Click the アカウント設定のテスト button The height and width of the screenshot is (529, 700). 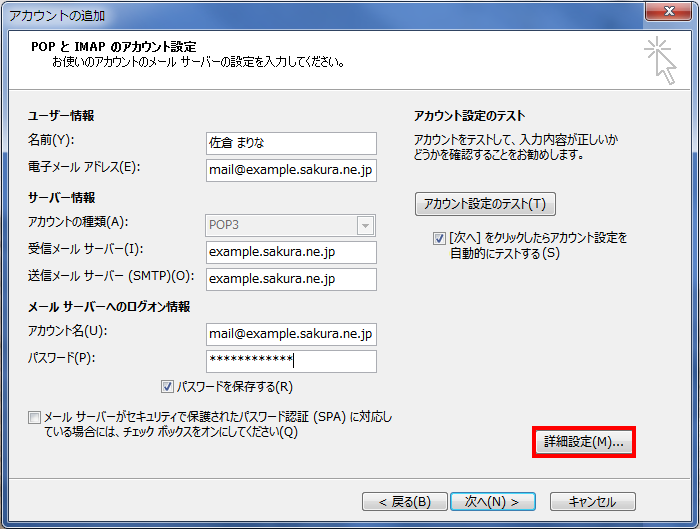pyautogui.click(x=485, y=204)
